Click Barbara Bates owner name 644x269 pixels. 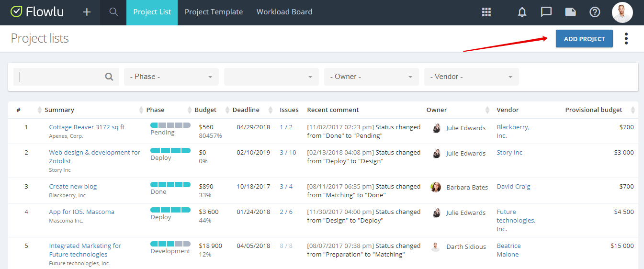click(467, 188)
